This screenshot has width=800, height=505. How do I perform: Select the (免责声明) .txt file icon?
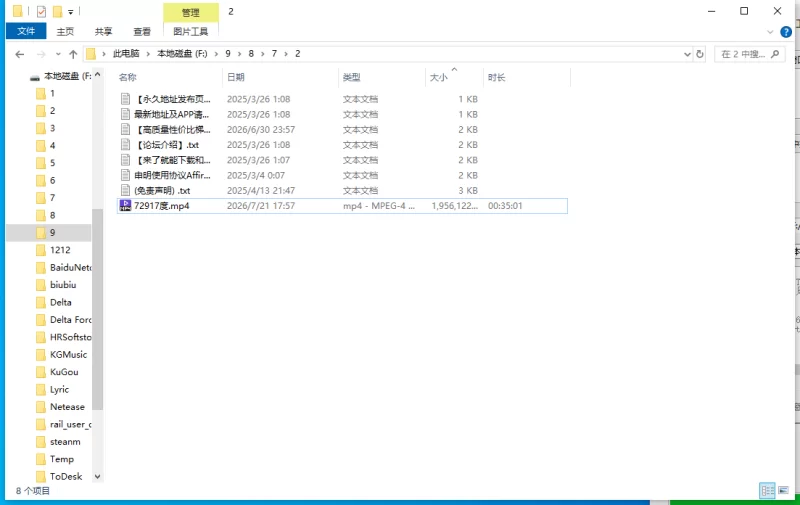[x=126, y=191]
